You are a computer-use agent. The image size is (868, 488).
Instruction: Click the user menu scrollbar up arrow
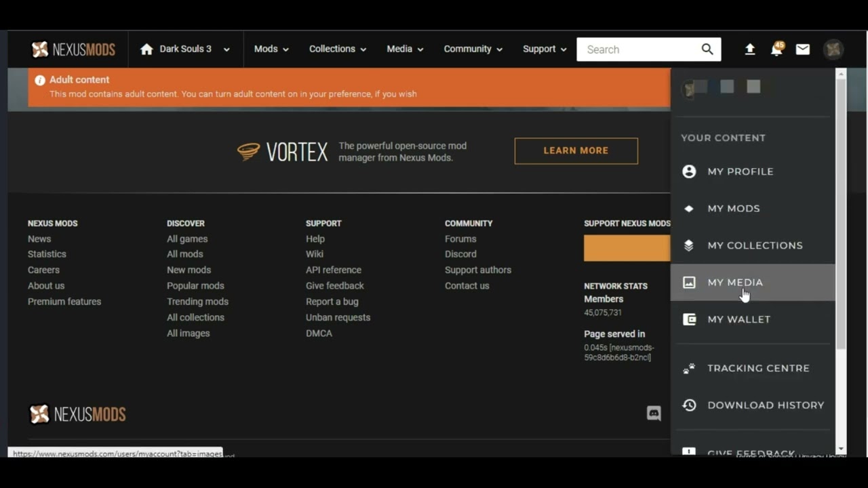click(x=841, y=73)
